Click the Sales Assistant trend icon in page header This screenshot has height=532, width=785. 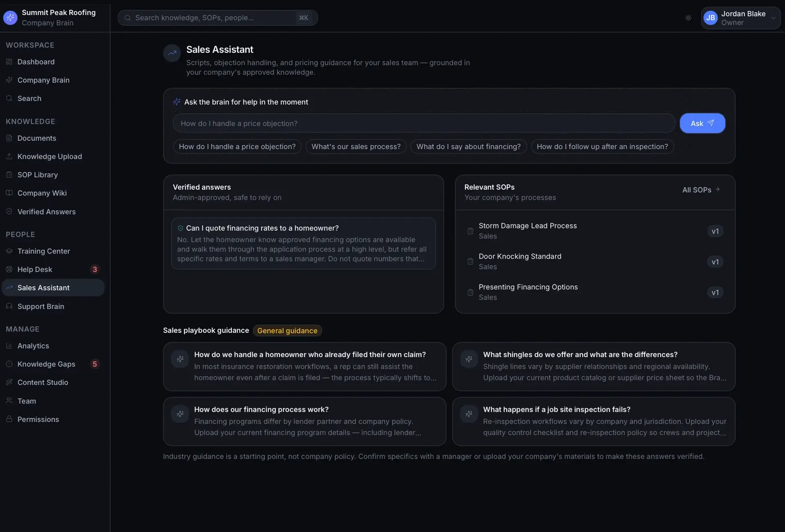pyautogui.click(x=172, y=53)
